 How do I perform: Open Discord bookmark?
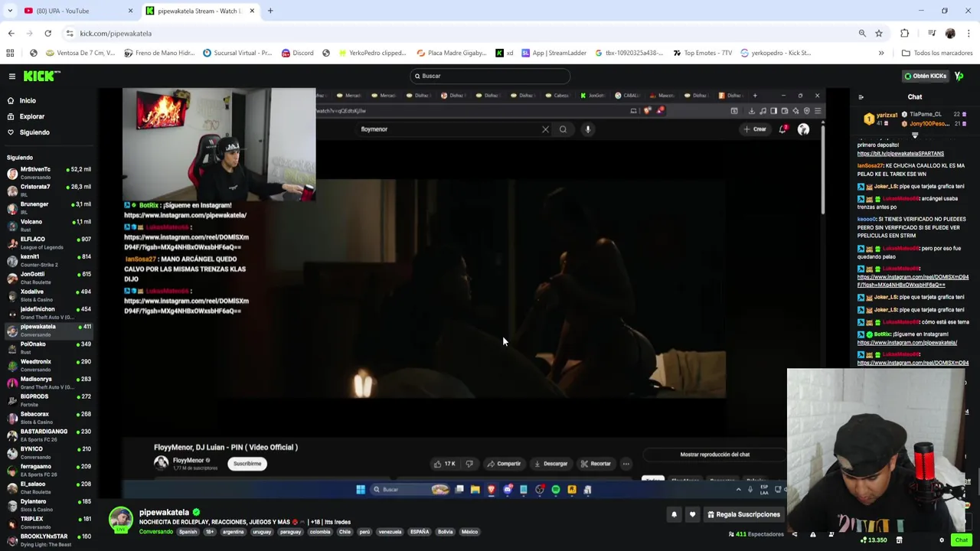[297, 53]
